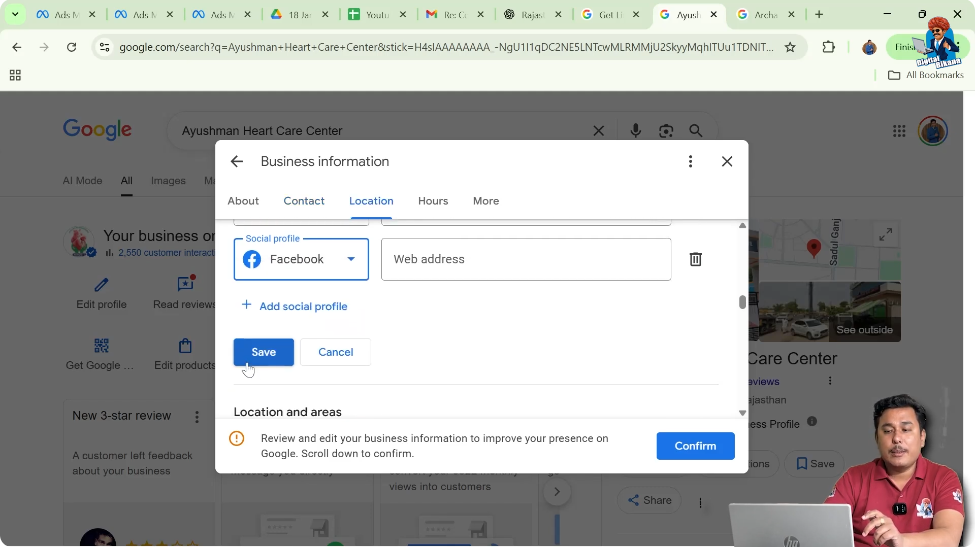Select the Location tab
The width and height of the screenshot is (975, 547).
(x=371, y=201)
